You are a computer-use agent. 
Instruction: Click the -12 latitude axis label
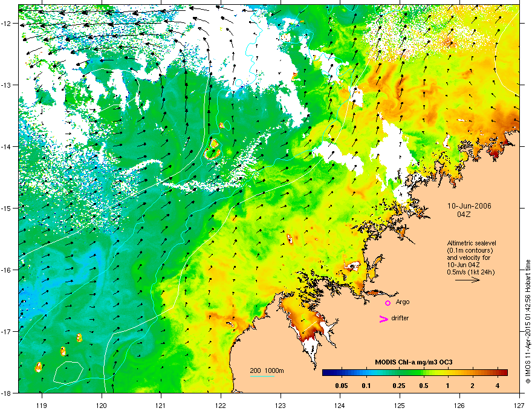point(7,23)
